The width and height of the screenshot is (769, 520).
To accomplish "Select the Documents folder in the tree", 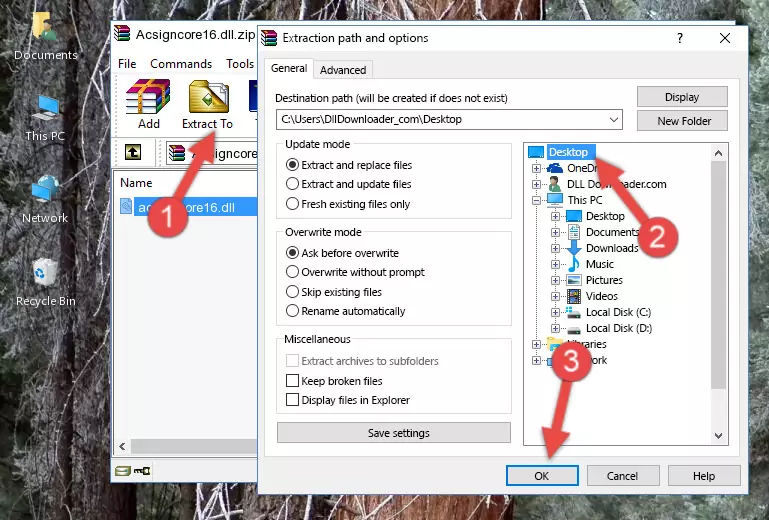I will click(613, 232).
